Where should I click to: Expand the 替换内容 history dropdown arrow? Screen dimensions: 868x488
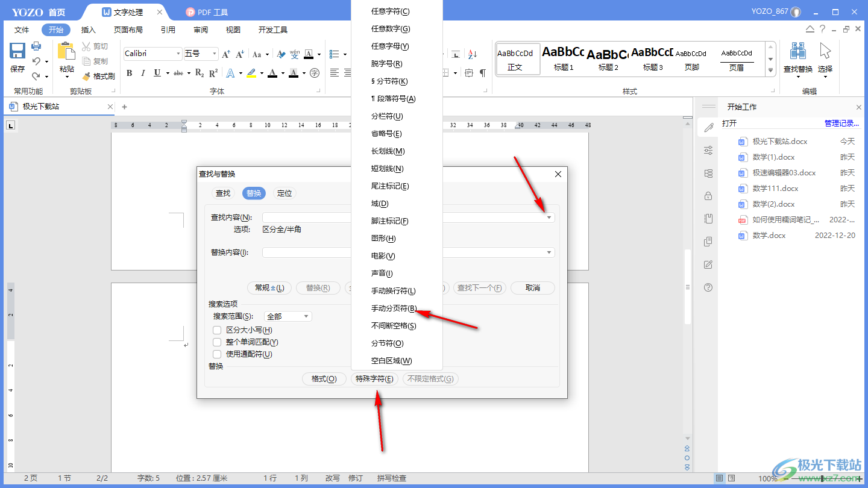tap(549, 252)
